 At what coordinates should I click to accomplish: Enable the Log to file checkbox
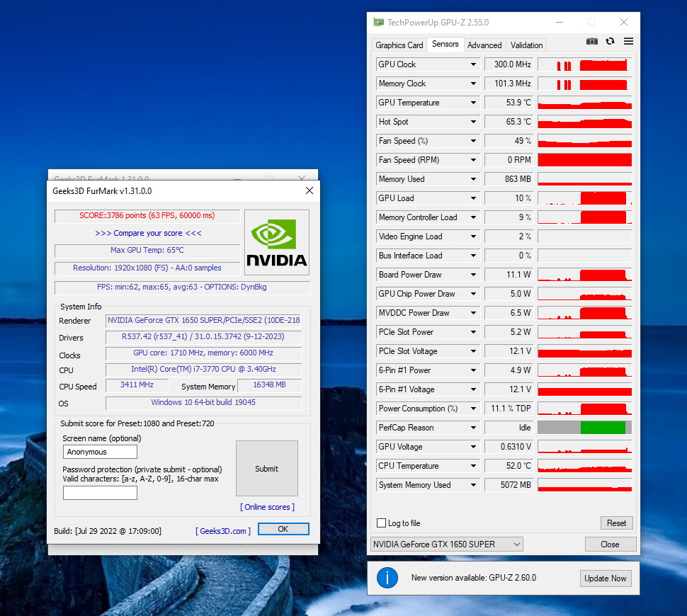click(382, 523)
